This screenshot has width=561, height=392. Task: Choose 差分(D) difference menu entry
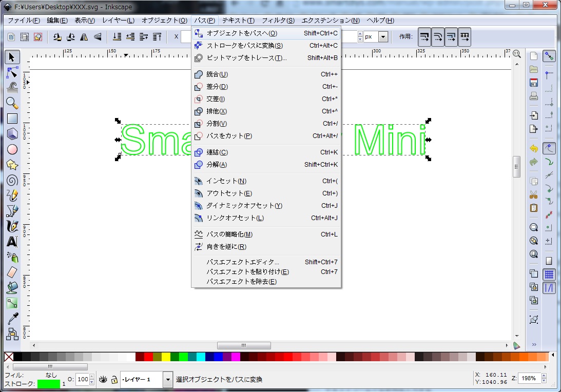[266, 87]
